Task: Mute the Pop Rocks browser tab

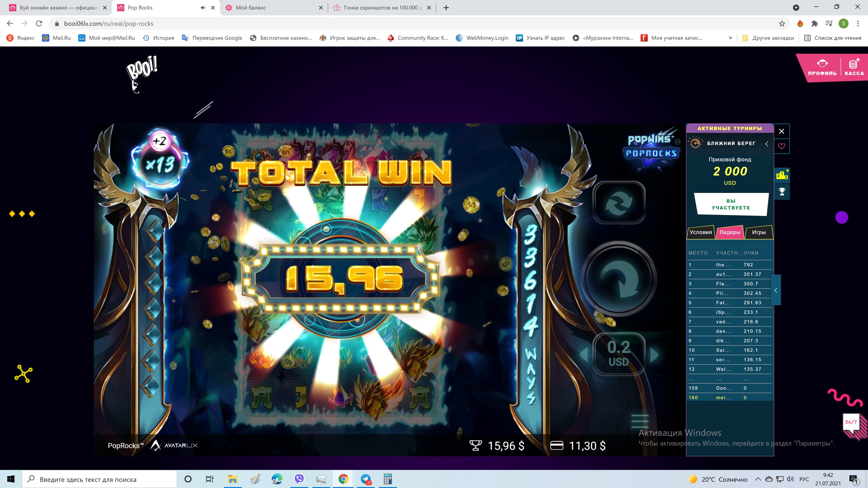Action: click(x=203, y=8)
